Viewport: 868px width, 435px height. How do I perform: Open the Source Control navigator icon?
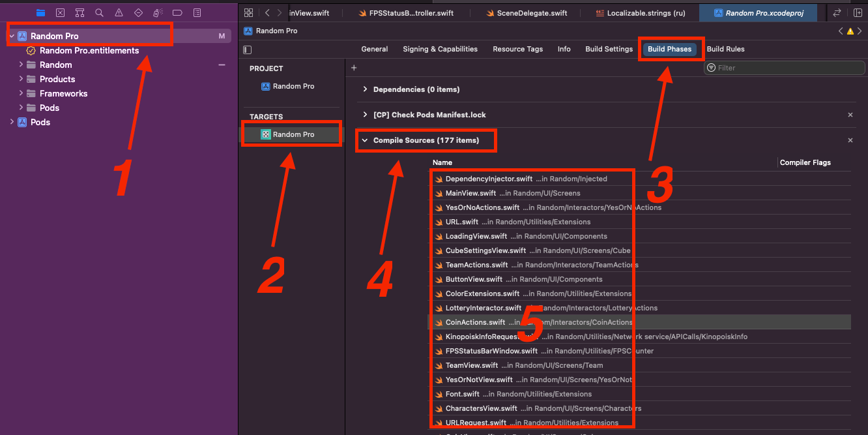[60, 12]
